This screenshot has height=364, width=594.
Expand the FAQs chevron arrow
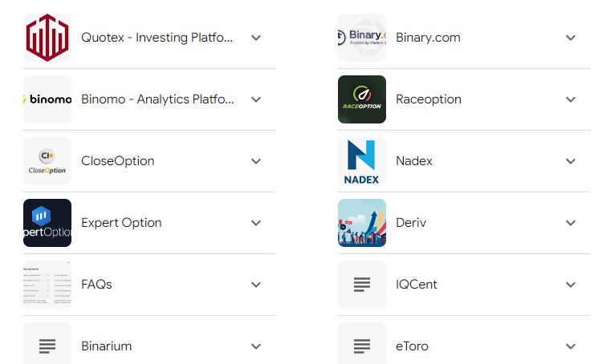[256, 284]
